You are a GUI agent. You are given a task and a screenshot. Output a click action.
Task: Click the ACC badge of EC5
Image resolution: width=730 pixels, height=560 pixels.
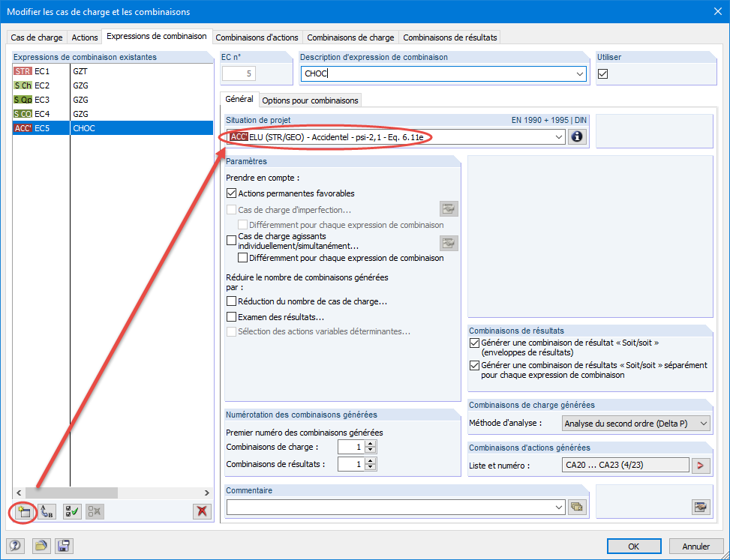(x=23, y=128)
